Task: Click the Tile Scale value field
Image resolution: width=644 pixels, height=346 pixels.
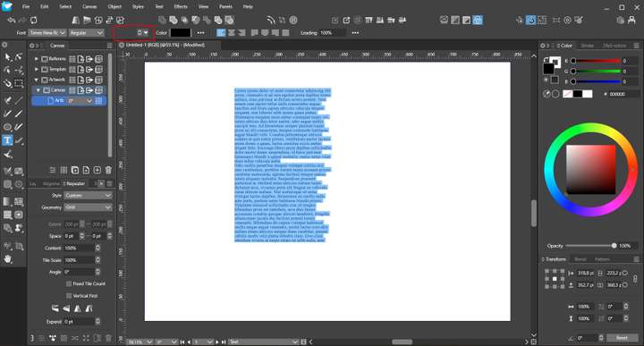Action: (79, 260)
